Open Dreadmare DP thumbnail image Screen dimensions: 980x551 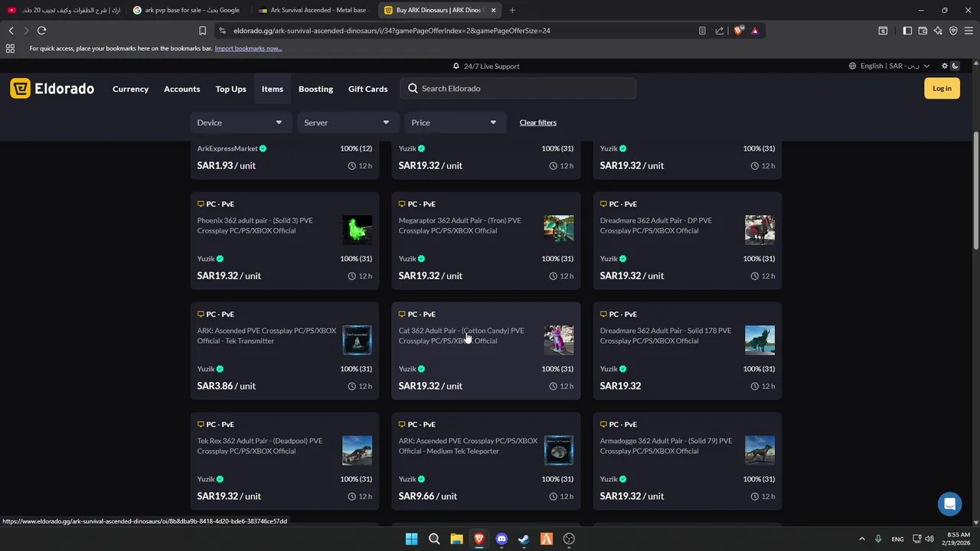[x=759, y=230]
